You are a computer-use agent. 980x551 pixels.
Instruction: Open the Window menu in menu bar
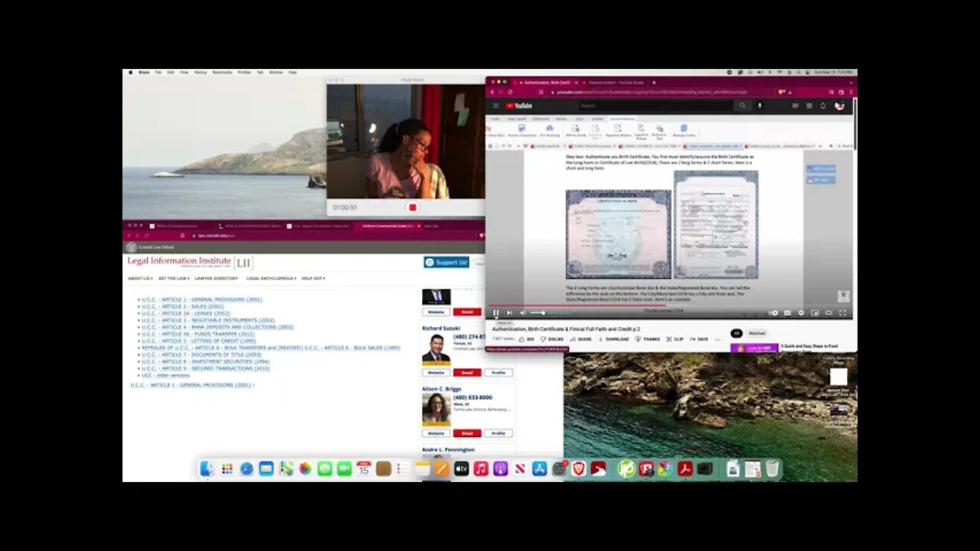coord(275,72)
